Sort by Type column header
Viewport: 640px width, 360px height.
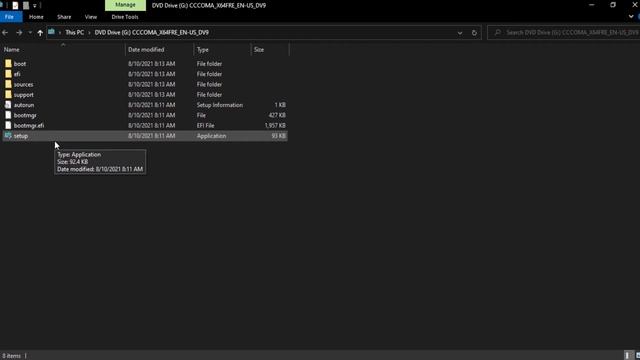click(x=203, y=49)
